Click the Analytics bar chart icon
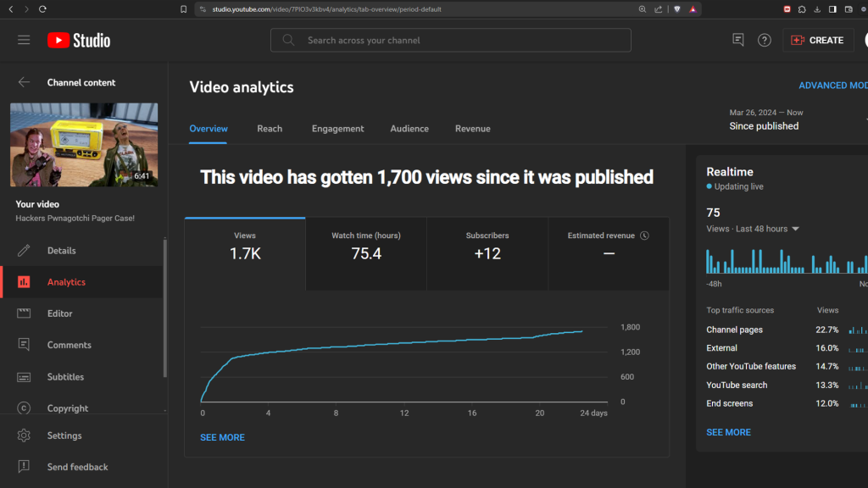 tap(23, 282)
